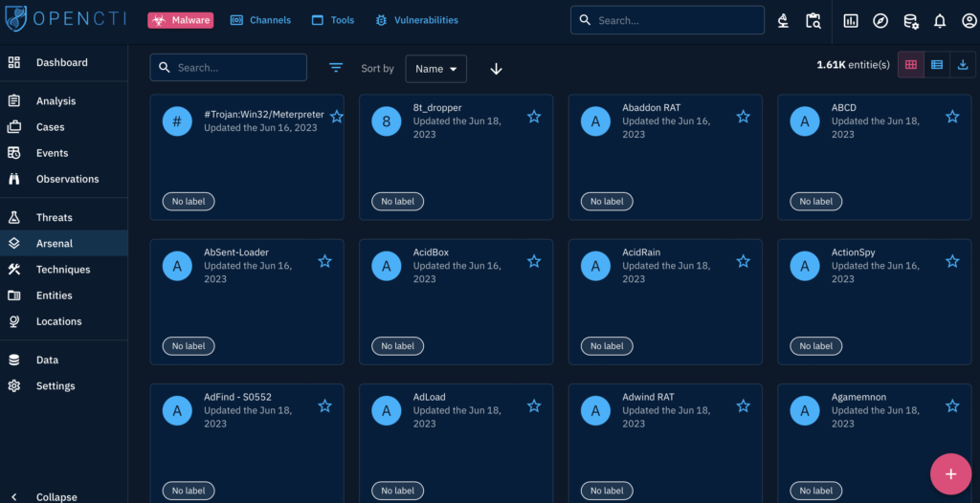Image resolution: width=980 pixels, height=503 pixels.
Task: Switch to cards grid view
Action: (910, 65)
